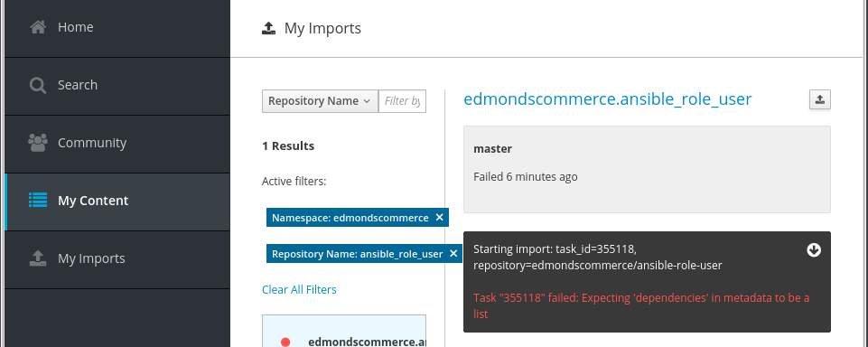Open edmondscommerce.ansible_role_user title link
The height and width of the screenshot is (347, 868).
point(607,99)
